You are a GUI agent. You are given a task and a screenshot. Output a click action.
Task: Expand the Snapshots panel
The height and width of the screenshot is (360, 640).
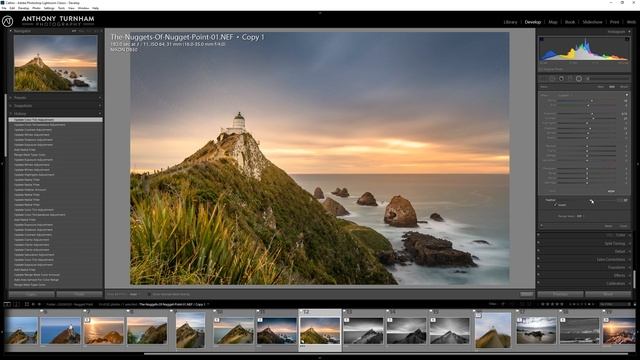click(11, 106)
